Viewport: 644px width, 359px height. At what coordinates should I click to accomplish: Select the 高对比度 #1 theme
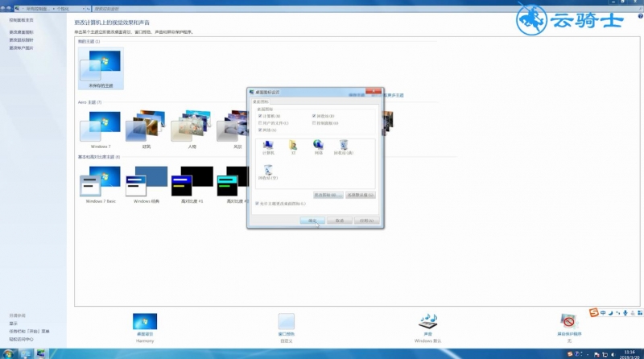[x=192, y=184]
